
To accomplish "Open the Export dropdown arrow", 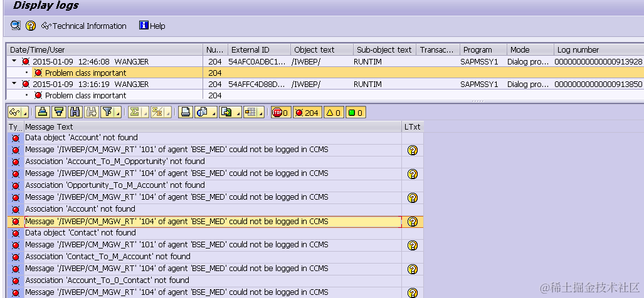I will tap(238, 112).
